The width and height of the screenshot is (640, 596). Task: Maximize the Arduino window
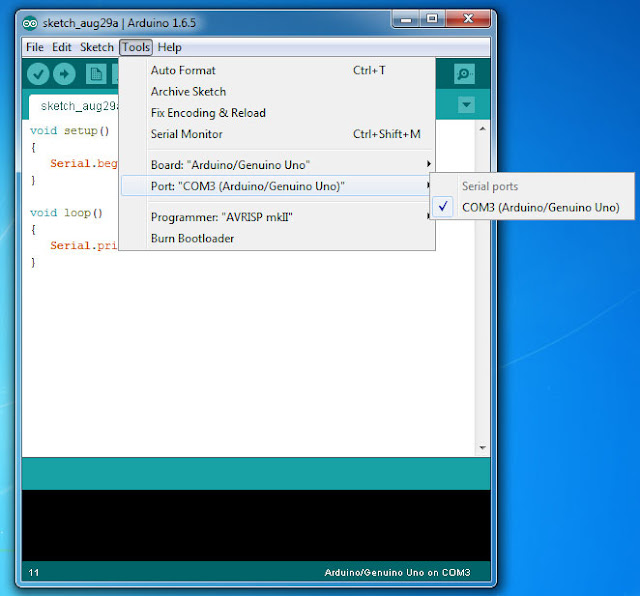pyautogui.click(x=432, y=19)
